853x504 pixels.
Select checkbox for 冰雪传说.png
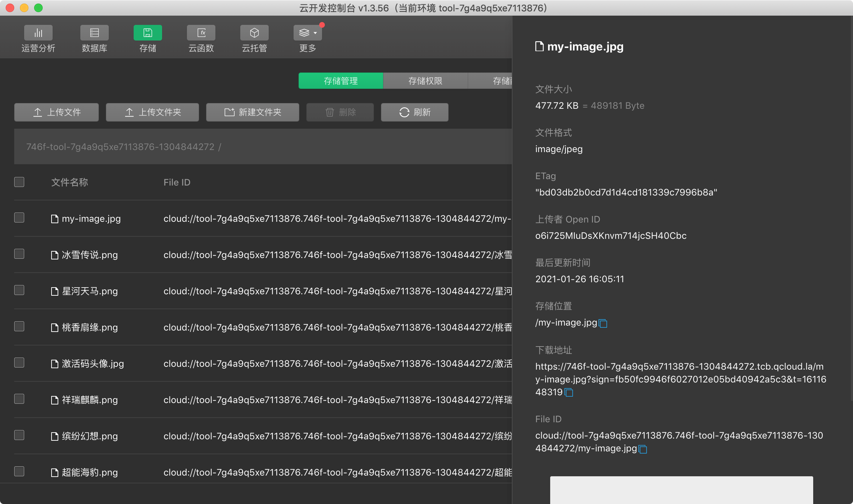(19, 254)
